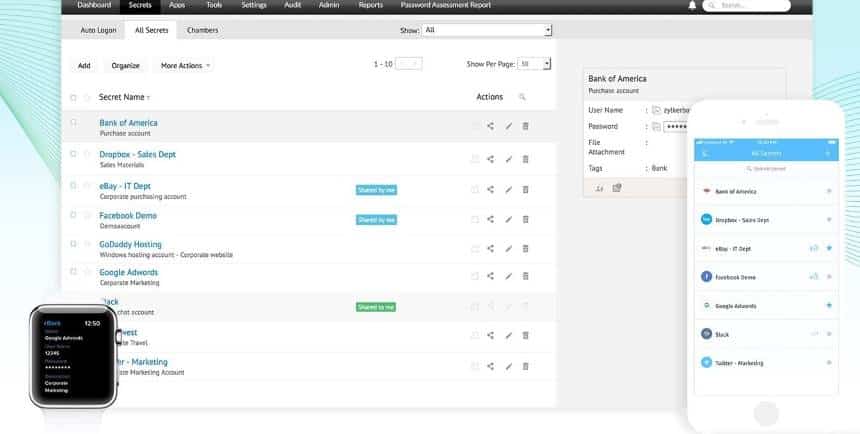
Task: Click the share-with-users icon under Tags
Action: point(599,188)
